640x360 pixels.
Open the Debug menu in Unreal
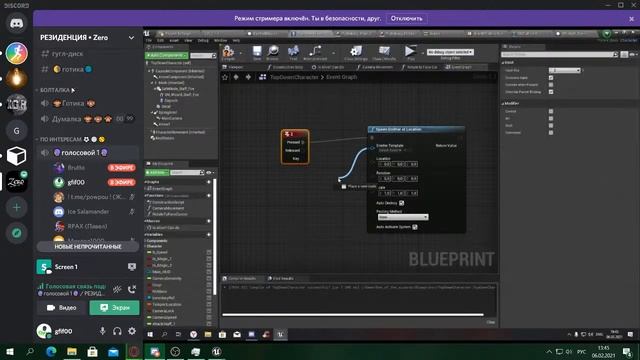click(203, 40)
